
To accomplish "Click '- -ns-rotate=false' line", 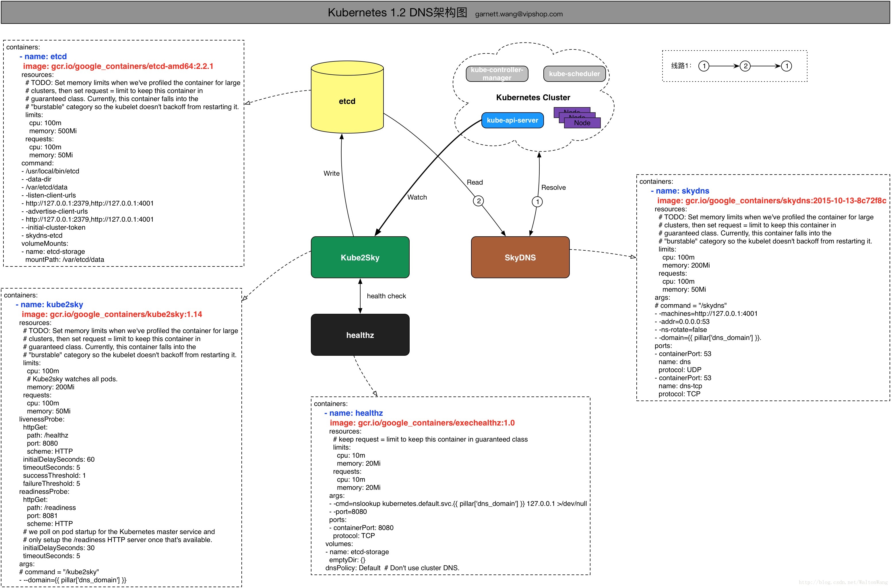I will pyautogui.click(x=681, y=330).
